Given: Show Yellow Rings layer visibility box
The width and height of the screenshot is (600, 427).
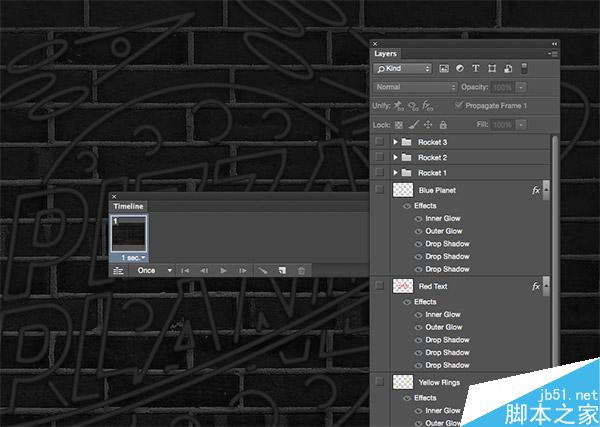Looking at the screenshot, I should coord(380,381).
